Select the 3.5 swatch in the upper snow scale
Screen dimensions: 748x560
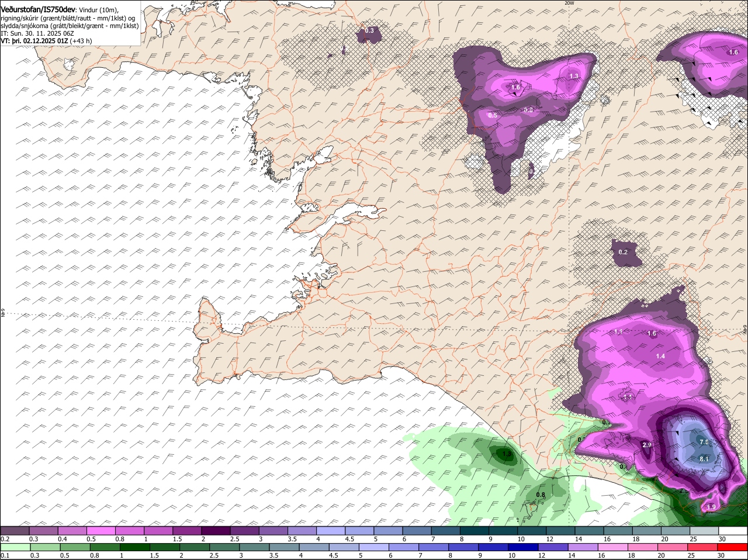pos(302,531)
